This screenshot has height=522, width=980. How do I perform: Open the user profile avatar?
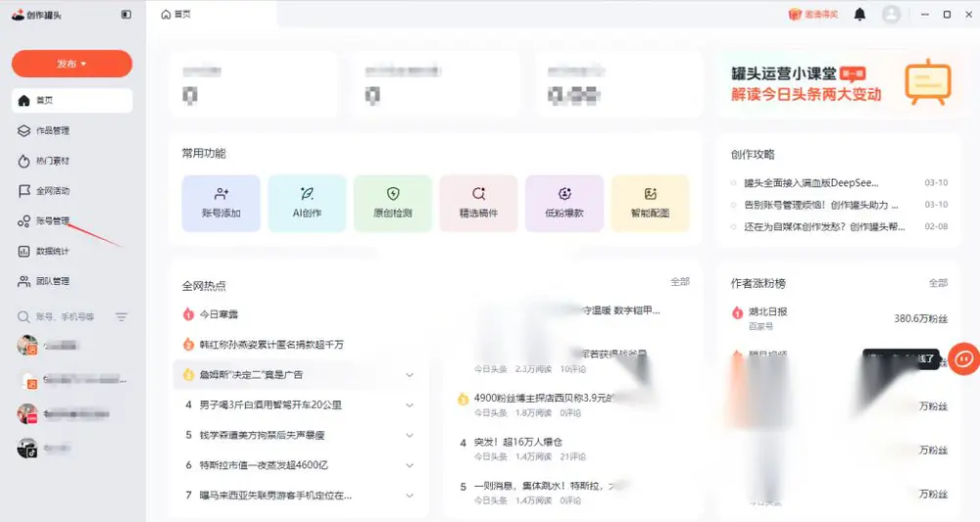[x=891, y=15]
